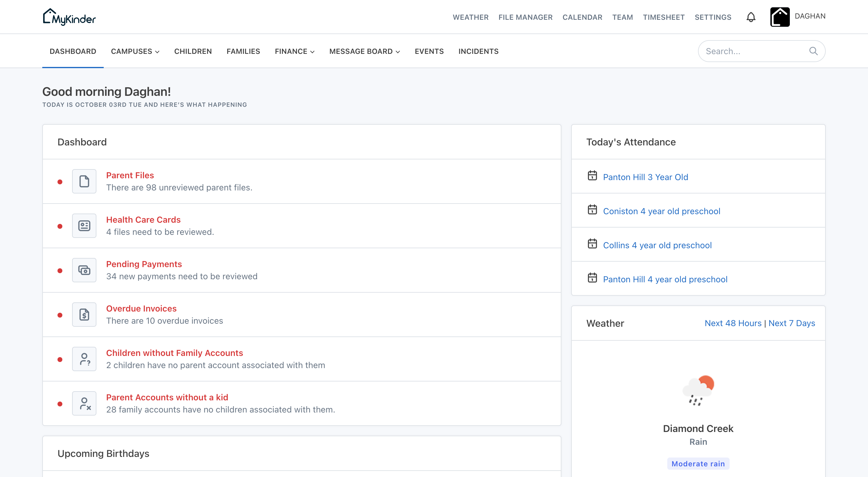Image resolution: width=868 pixels, height=477 pixels.
Task: Click the Daghan profile avatar
Action: pyautogui.click(x=780, y=17)
